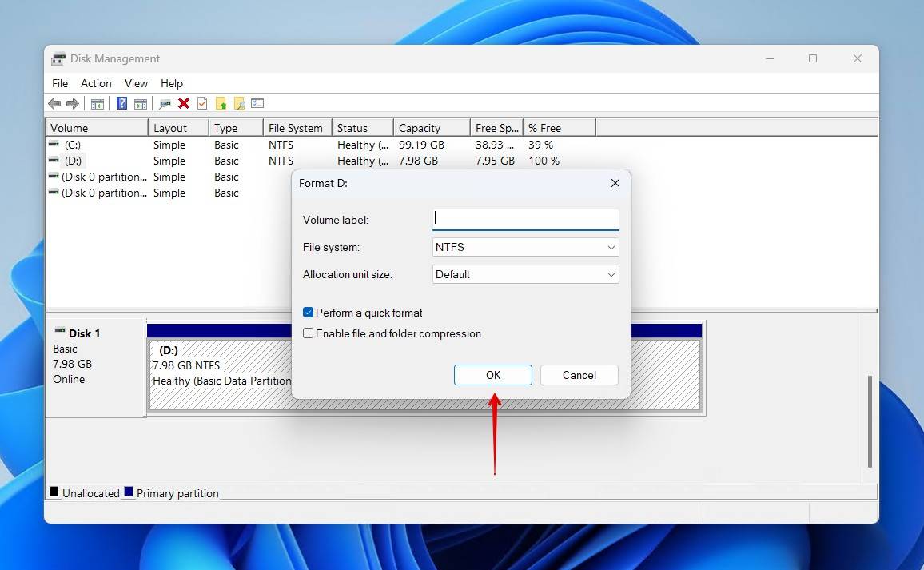Click the Disk 1 drive icon in lower pane

pyautogui.click(x=59, y=331)
